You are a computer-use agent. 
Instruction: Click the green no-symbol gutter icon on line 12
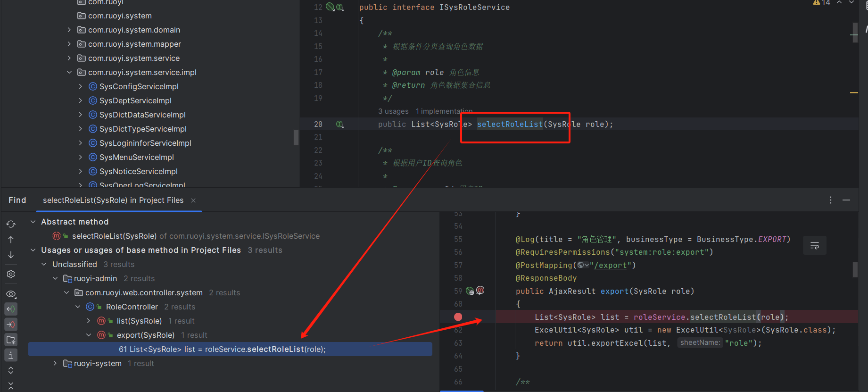pos(330,7)
